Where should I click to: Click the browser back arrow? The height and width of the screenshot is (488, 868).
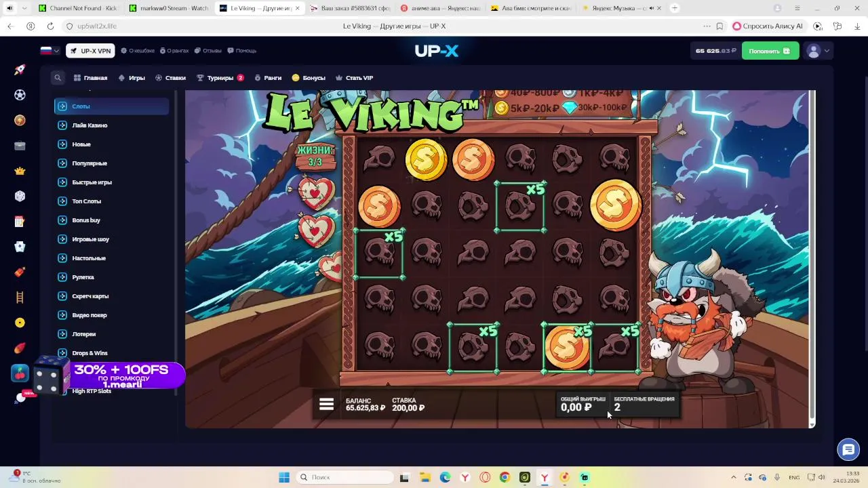10,26
